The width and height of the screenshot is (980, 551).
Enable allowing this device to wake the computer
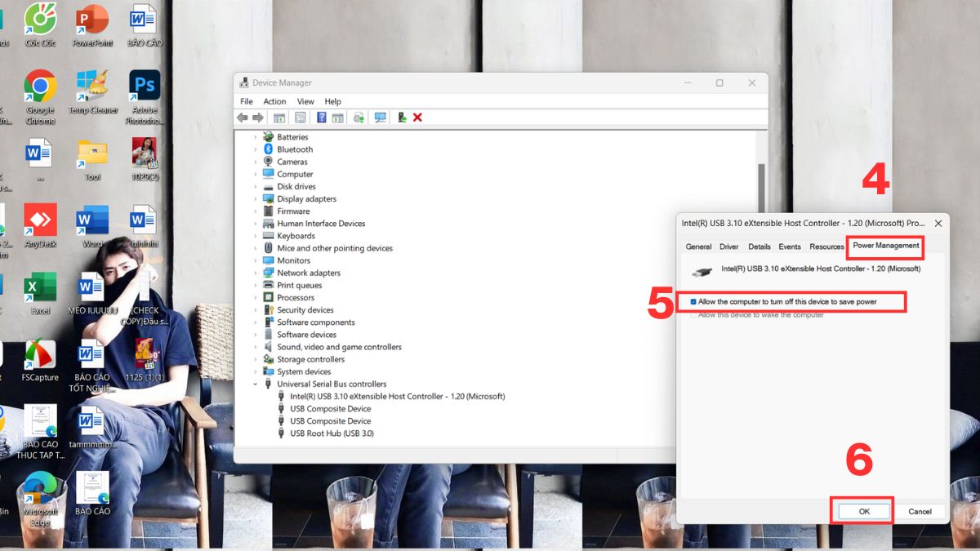pos(693,314)
